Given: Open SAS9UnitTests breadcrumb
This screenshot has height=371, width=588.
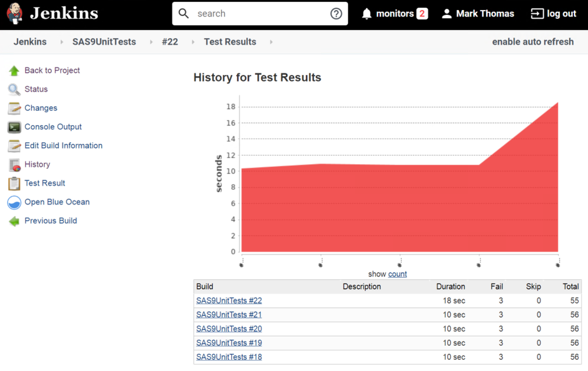Looking at the screenshot, I should coord(104,42).
